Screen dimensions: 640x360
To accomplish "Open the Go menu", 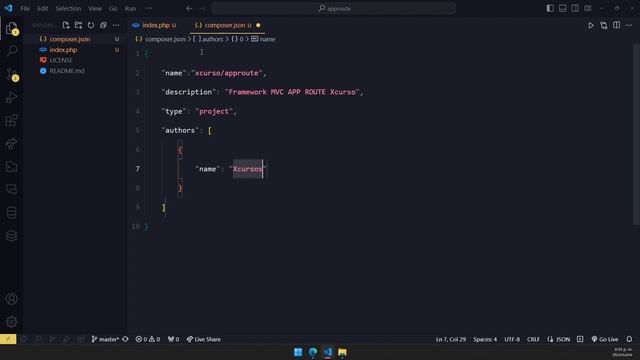I will [x=113, y=8].
